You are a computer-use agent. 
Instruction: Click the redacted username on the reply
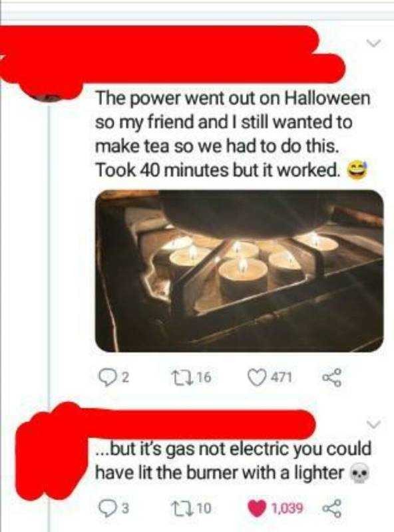click(200, 423)
